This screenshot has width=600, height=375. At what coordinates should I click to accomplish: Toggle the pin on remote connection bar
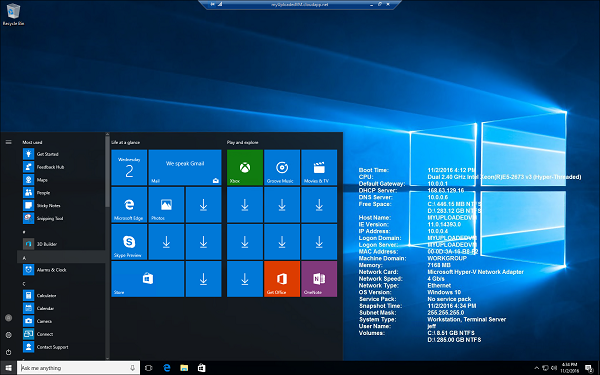point(212,4)
